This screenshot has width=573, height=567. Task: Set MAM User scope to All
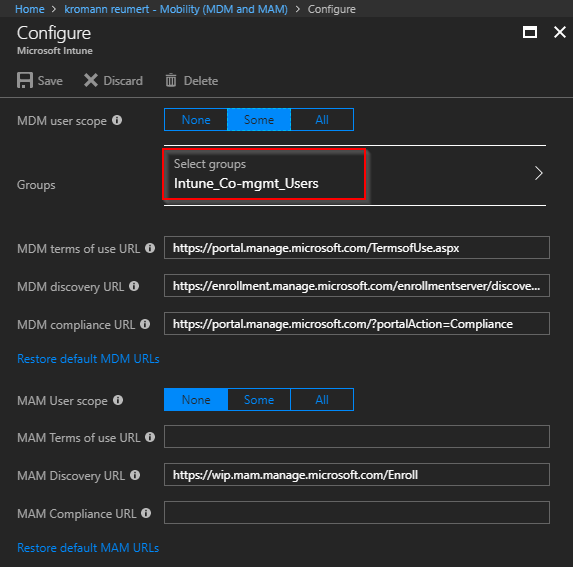point(322,400)
